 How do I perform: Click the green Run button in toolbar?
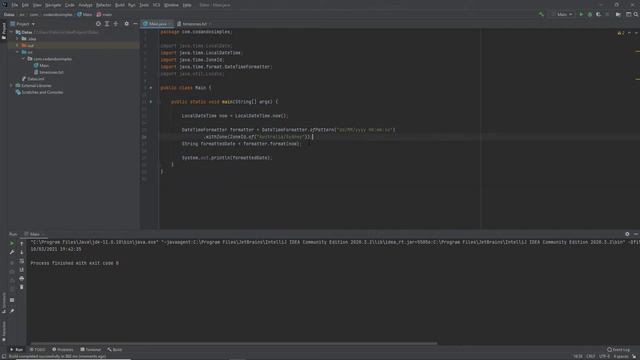581,14
